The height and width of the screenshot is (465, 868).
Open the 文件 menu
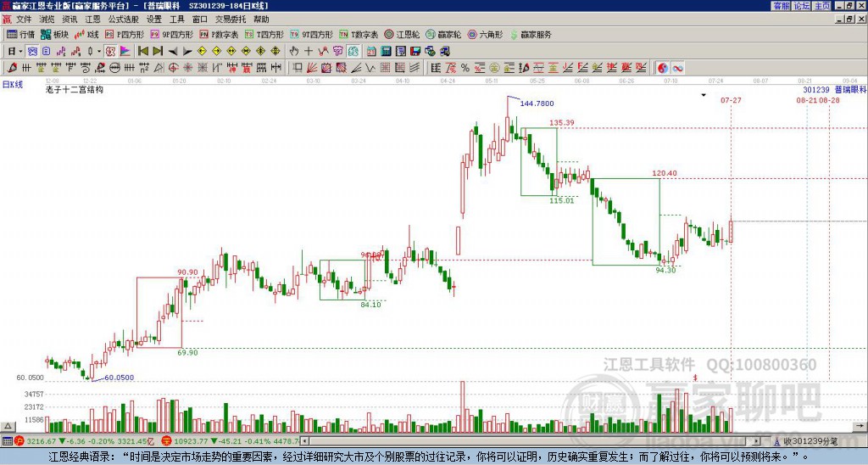pyautogui.click(x=24, y=20)
